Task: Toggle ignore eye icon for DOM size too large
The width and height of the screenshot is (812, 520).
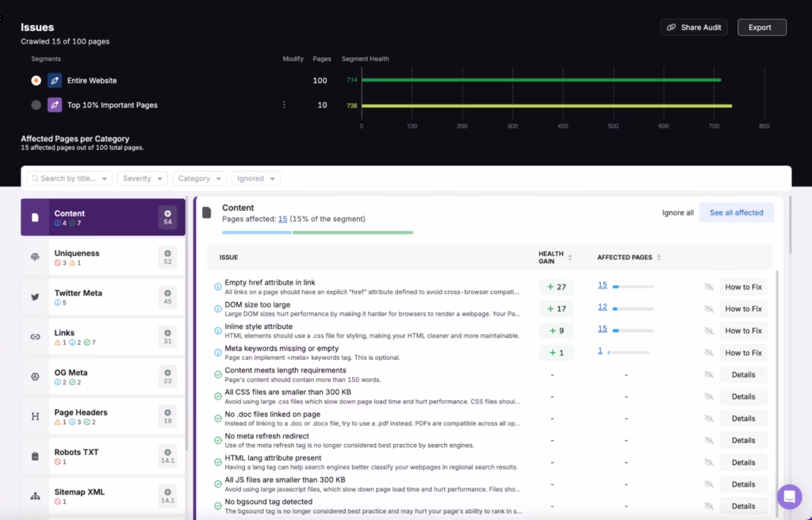Action: point(709,309)
